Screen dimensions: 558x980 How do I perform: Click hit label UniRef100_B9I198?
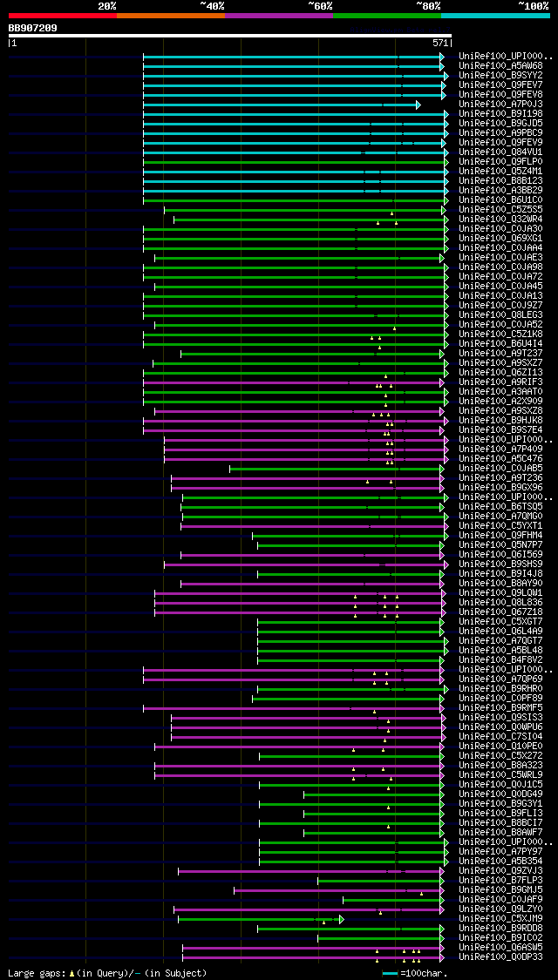click(501, 114)
